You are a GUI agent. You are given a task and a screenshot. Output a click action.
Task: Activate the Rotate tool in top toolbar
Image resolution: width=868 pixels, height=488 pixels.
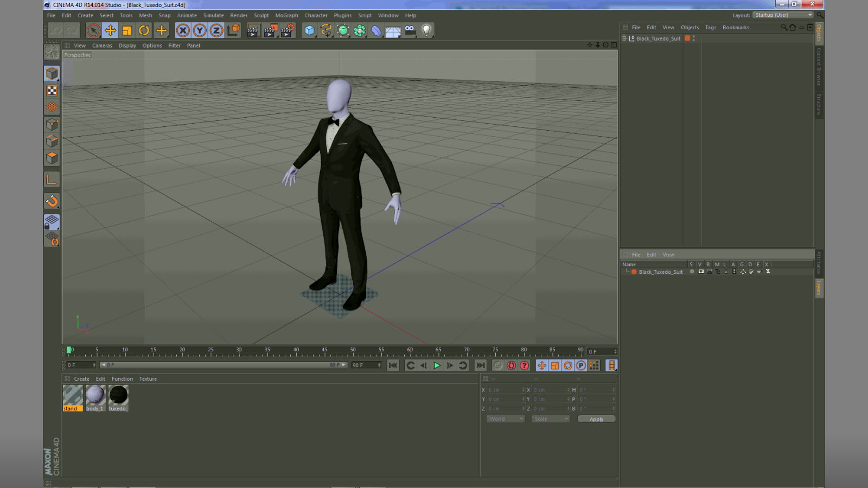pyautogui.click(x=144, y=30)
